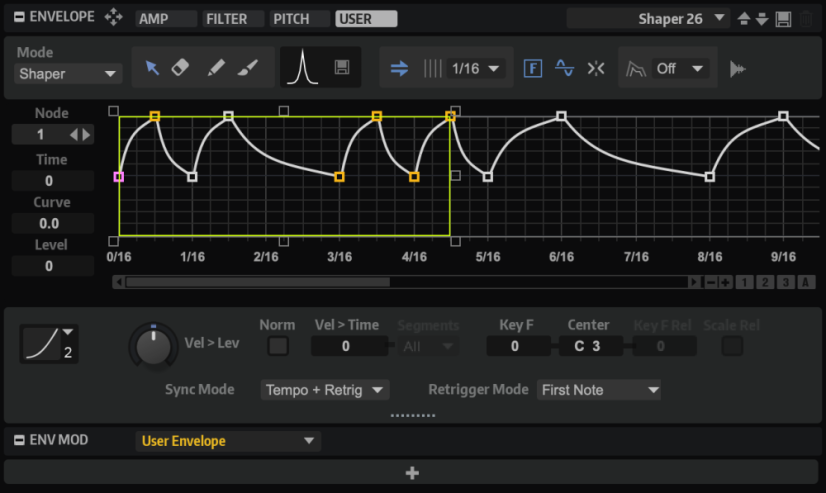Expand the Retrigger Mode First Note menu
The image size is (826, 493).
point(599,390)
